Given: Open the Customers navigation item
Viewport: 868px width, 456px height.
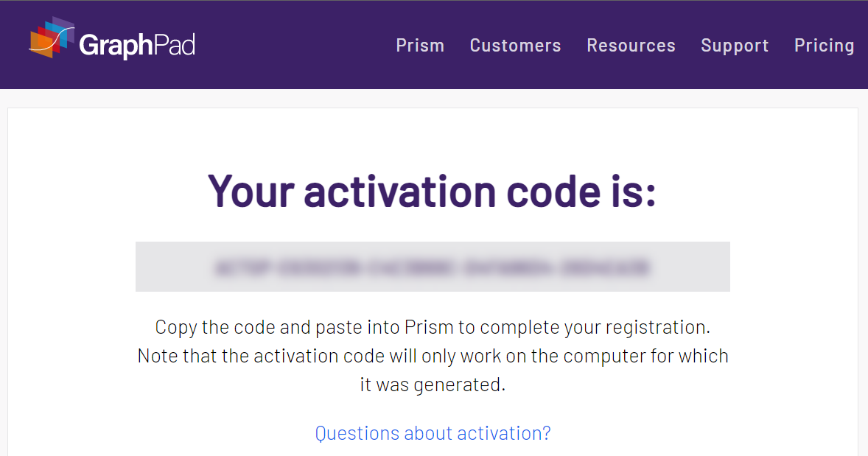Looking at the screenshot, I should [515, 46].
